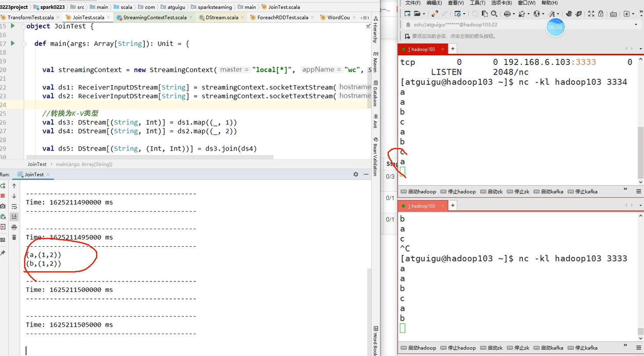Switch to ForeachRDDTest.scala editor tab

point(281,18)
